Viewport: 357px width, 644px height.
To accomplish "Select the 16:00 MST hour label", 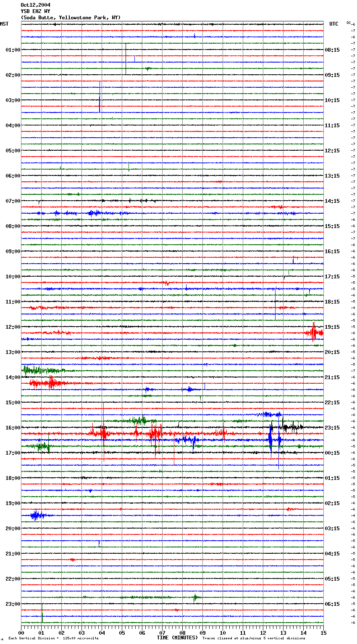I will click(13, 428).
